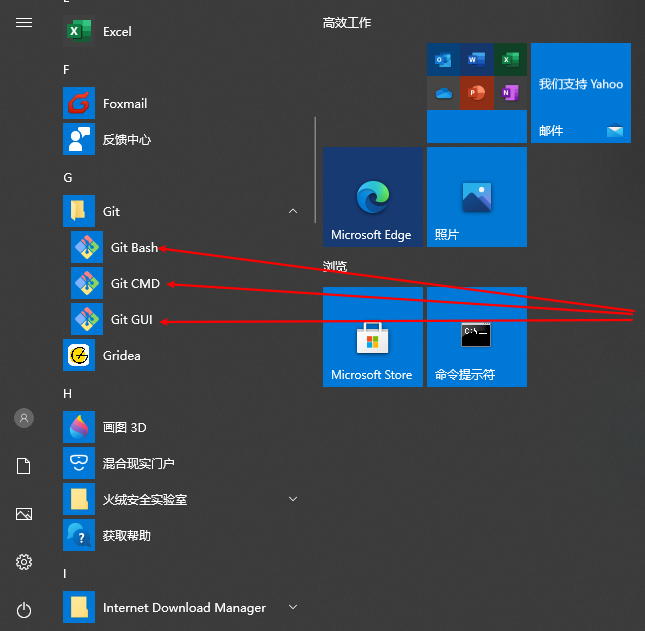Open Git Bash from the app list
Screen dimensions: 645x631
coord(134,247)
